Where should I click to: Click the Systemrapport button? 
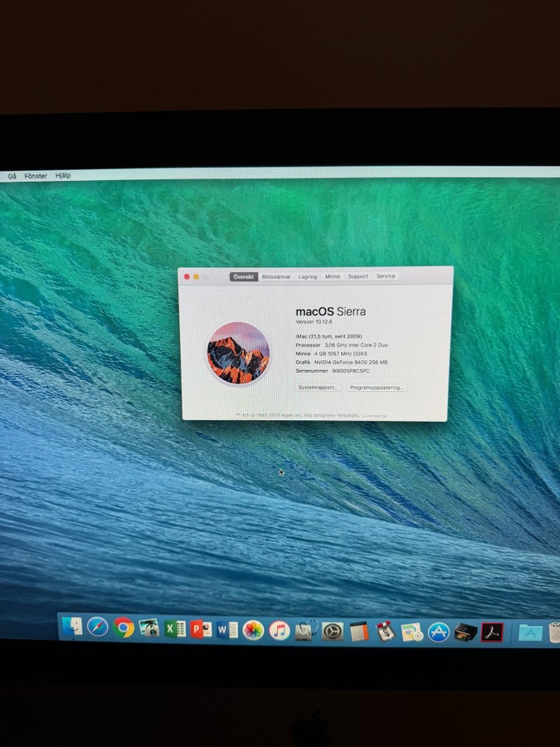coord(318,388)
